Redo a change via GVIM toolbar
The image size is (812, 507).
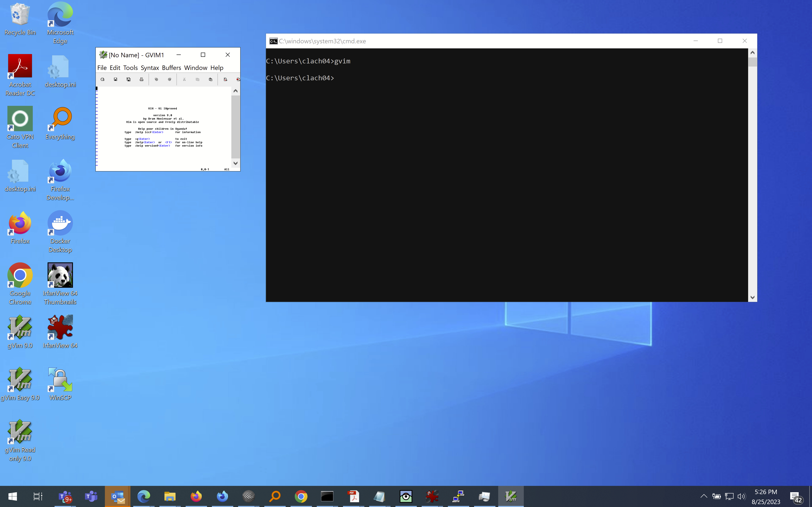[169, 79]
